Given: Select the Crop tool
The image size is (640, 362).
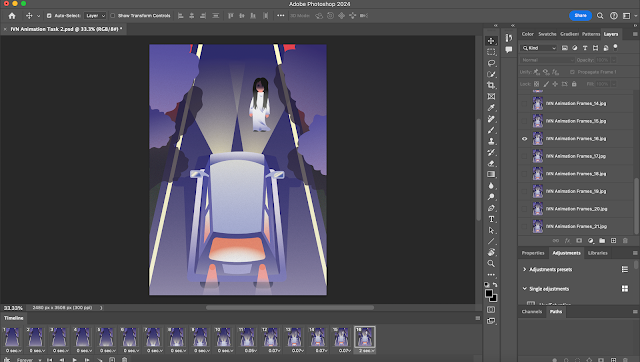Looking at the screenshot, I should coord(491,85).
